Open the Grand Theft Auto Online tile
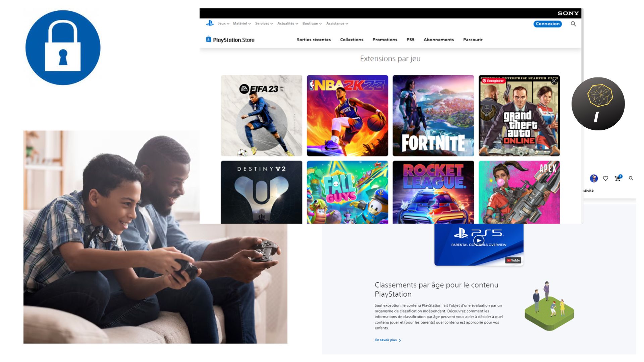Screen dimensions: 644x362 pos(519,116)
